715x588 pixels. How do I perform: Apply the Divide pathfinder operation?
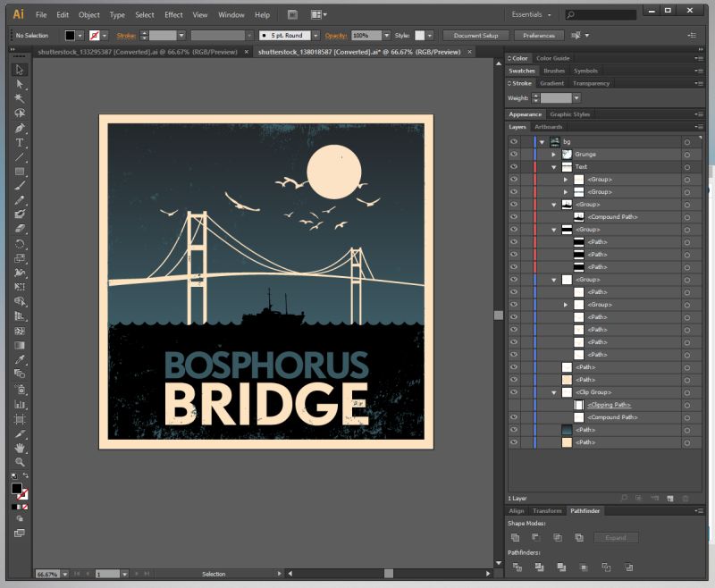515,567
